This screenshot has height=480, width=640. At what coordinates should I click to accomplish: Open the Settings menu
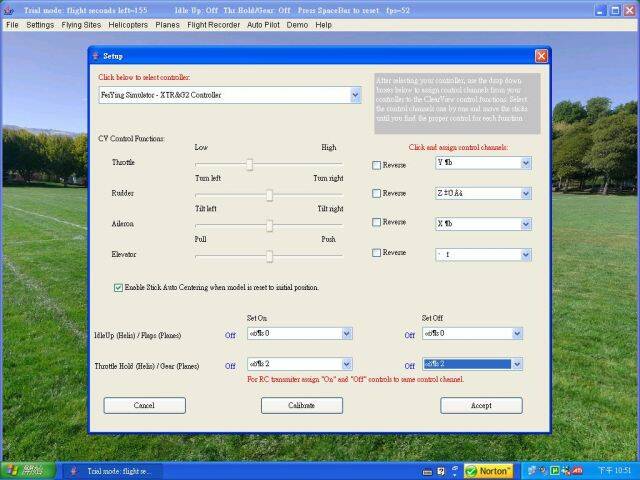(x=40, y=25)
